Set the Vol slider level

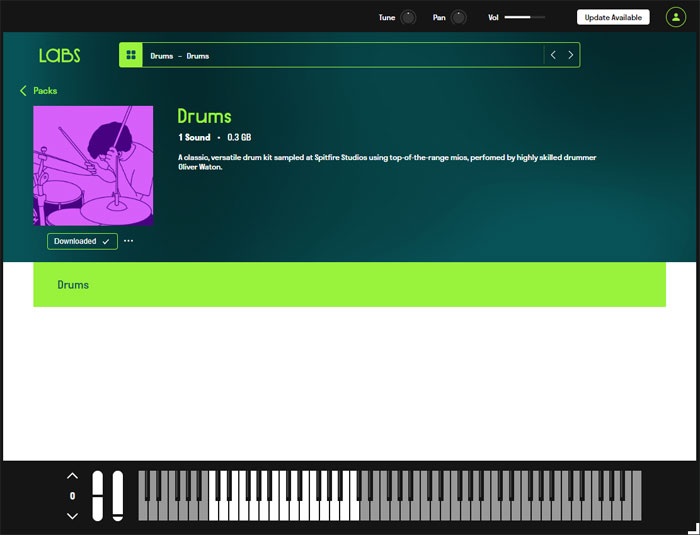pyautogui.click(x=525, y=17)
